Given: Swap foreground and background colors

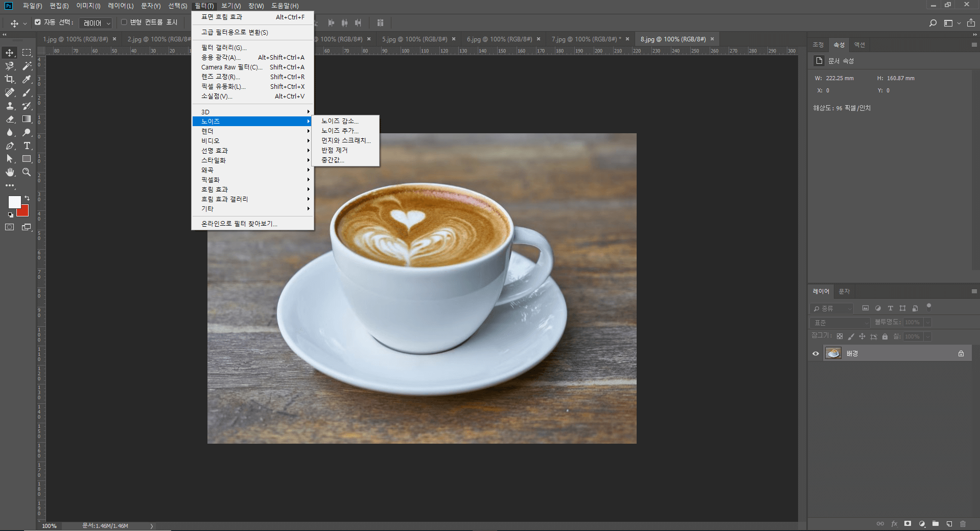Looking at the screenshot, I should click(x=27, y=198).
